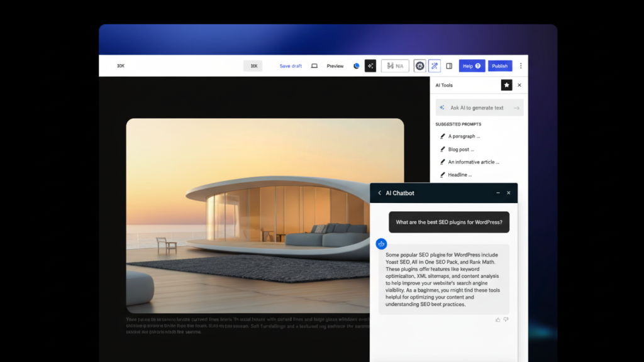Minimize the AI Chatbot window
The height and width of the screenshot is (362, 644).
coord(498,193)
